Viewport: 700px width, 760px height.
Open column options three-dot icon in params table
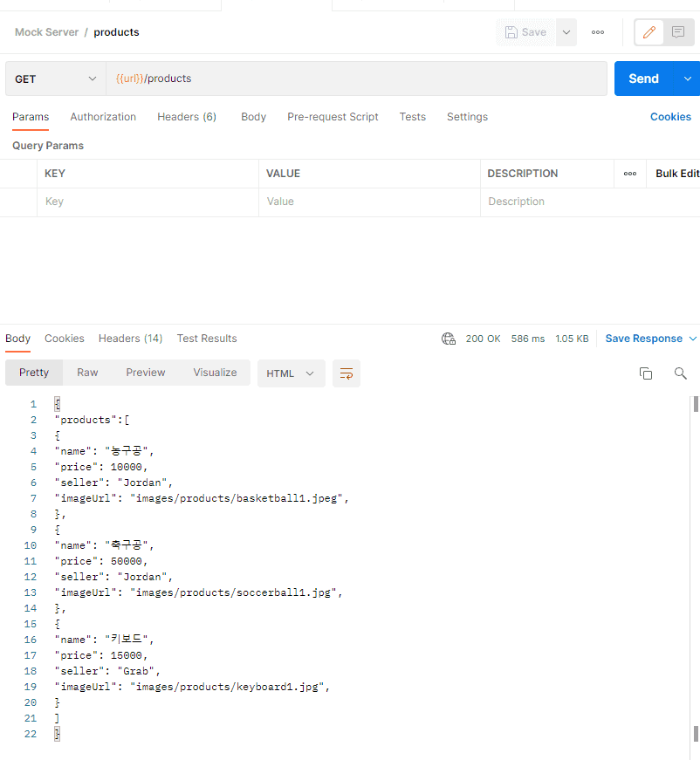629,174
